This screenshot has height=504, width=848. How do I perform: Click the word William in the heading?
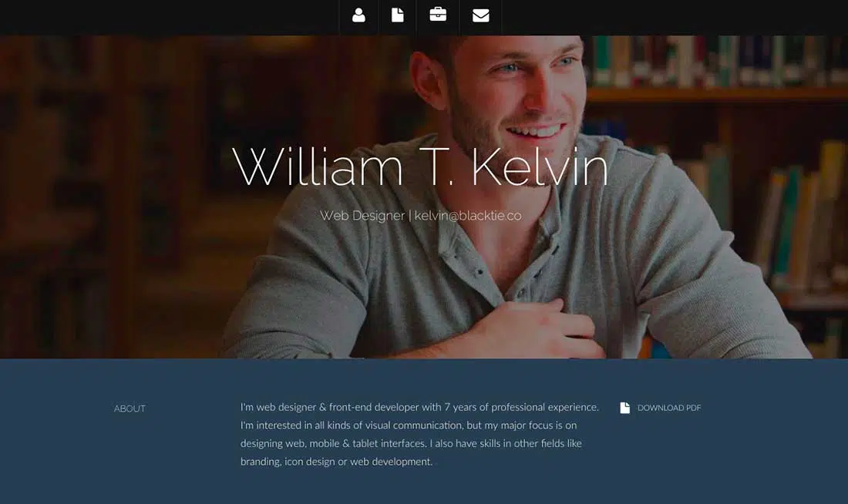(318, 166)
